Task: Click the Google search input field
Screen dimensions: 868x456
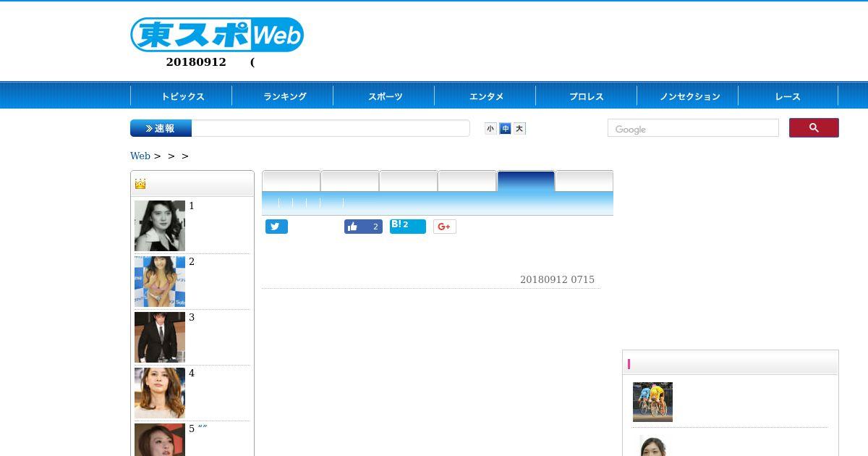Action: 693,128
